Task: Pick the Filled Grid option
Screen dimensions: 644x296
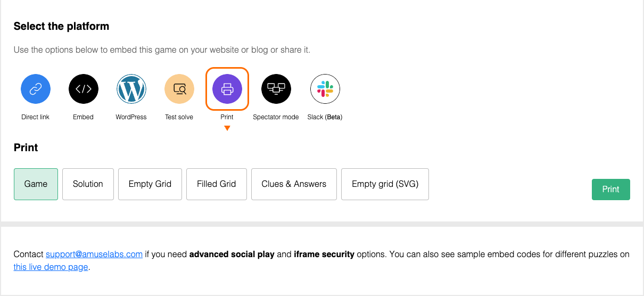Action: [x=217, y=184]
